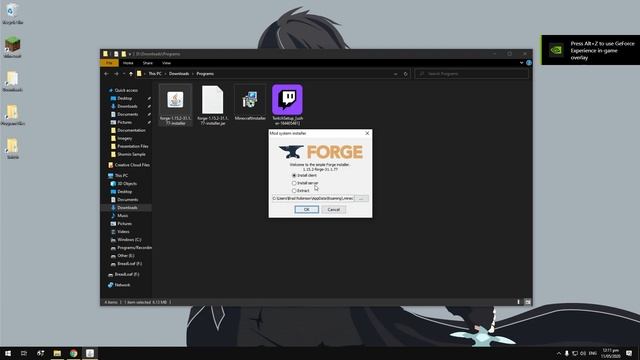The width and height of the screenshot is (640, 360).
Task: Select the Extract radio button
Action: (x=294, y=191)
